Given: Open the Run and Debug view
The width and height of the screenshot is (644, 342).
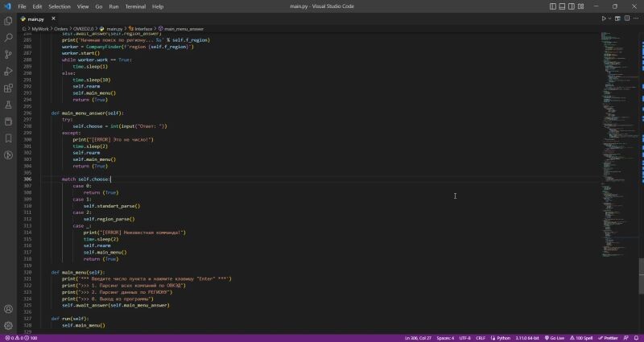Looking at the screenshot, I should [x=9, y=71].
